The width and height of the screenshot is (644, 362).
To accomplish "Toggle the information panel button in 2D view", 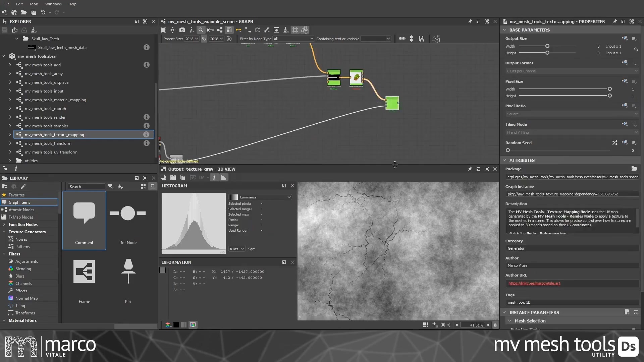I will click(x=214, y=177).
